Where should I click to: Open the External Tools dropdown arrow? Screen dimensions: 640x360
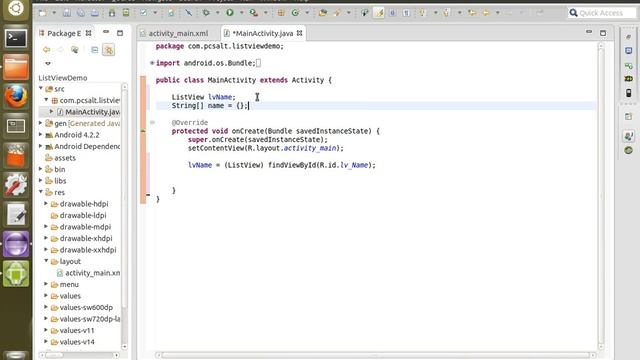266,13
